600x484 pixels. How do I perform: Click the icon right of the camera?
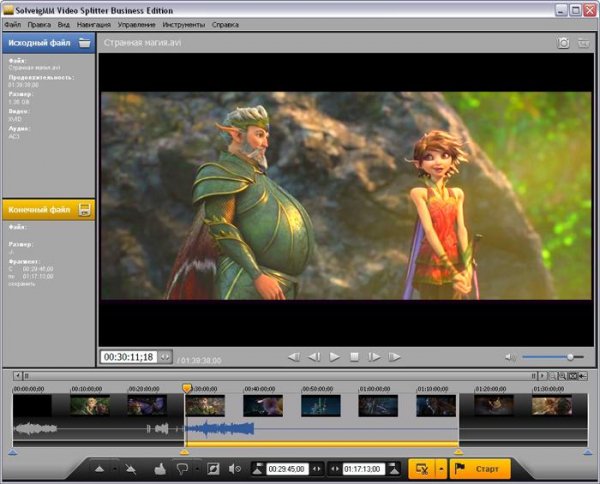(584, 43)
